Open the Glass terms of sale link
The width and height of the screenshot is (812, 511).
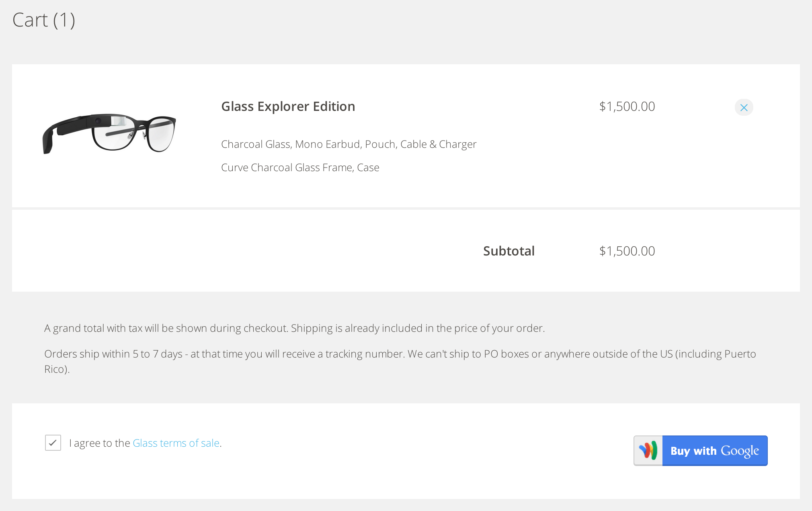click(176, 443)
